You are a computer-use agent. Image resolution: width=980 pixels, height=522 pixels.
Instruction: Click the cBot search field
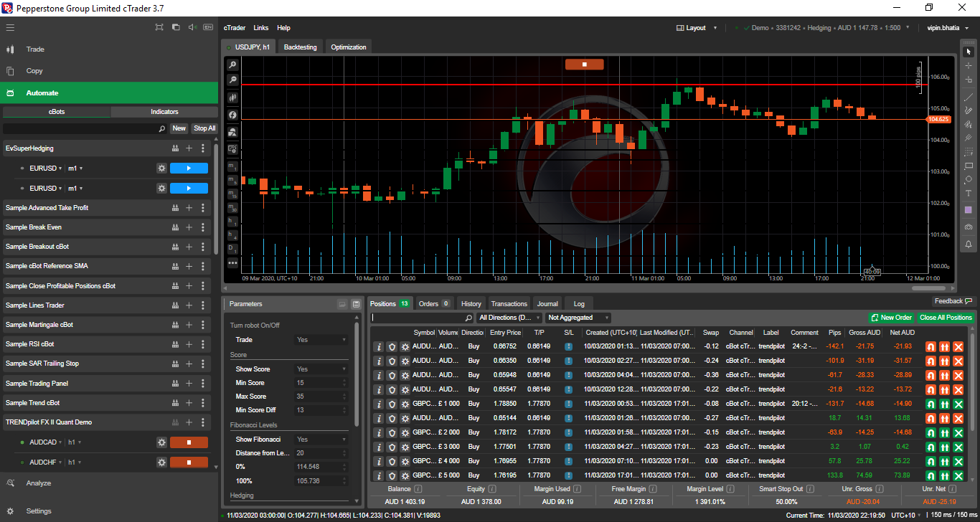pos(85,128)
